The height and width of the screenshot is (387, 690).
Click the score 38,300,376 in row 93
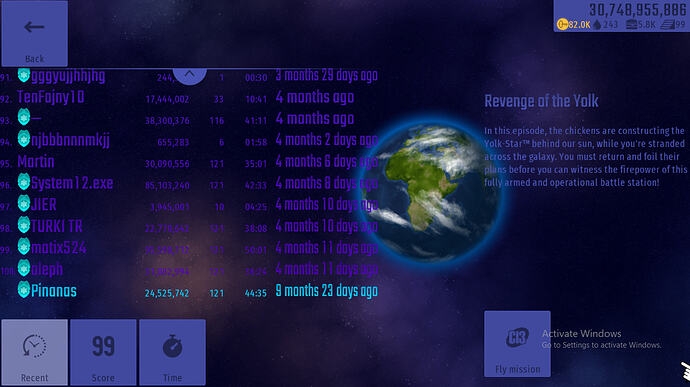tap(167, 121)
